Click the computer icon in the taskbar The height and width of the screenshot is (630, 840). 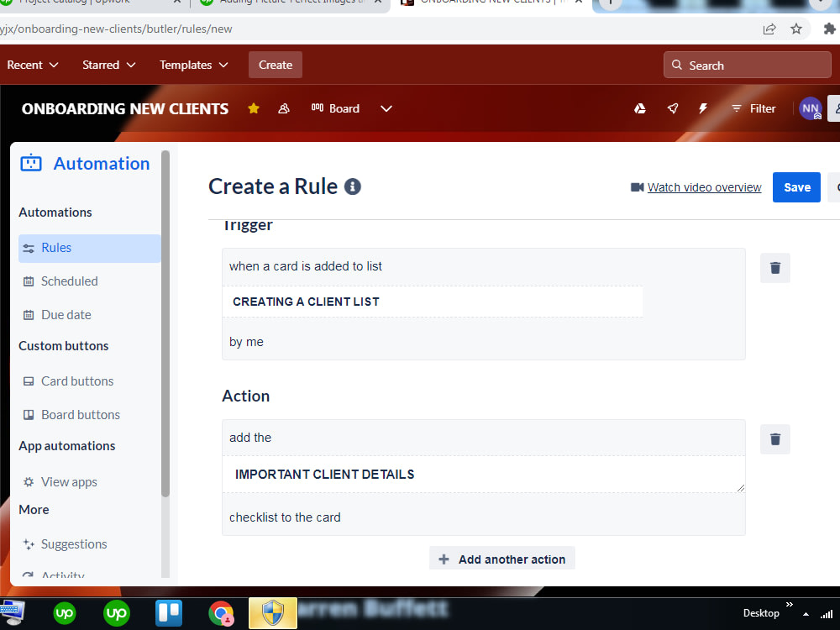12,613
